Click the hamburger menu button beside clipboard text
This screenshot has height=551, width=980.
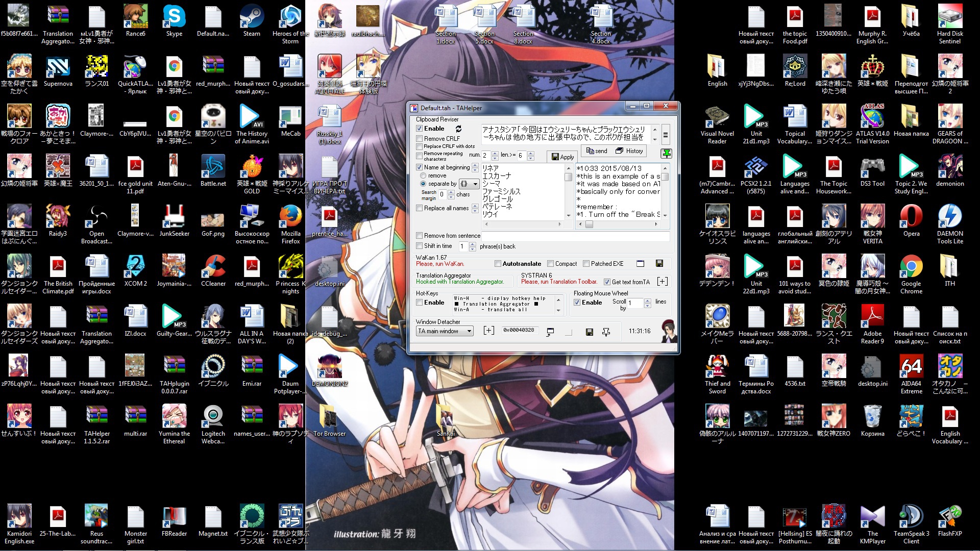coord(665,135)
